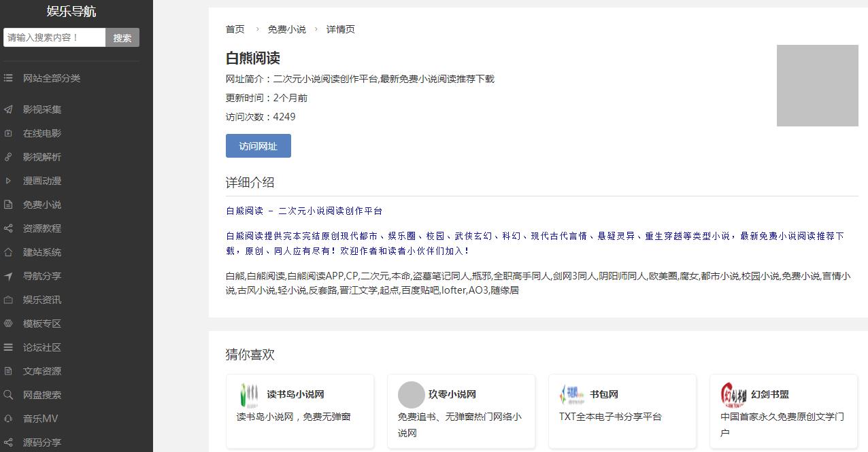
Task: Click the film icon beside 在线电影
Action: coord(8,133)
